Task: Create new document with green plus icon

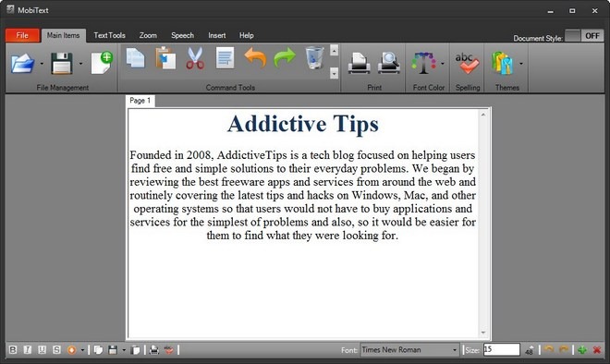Action: 102,63
